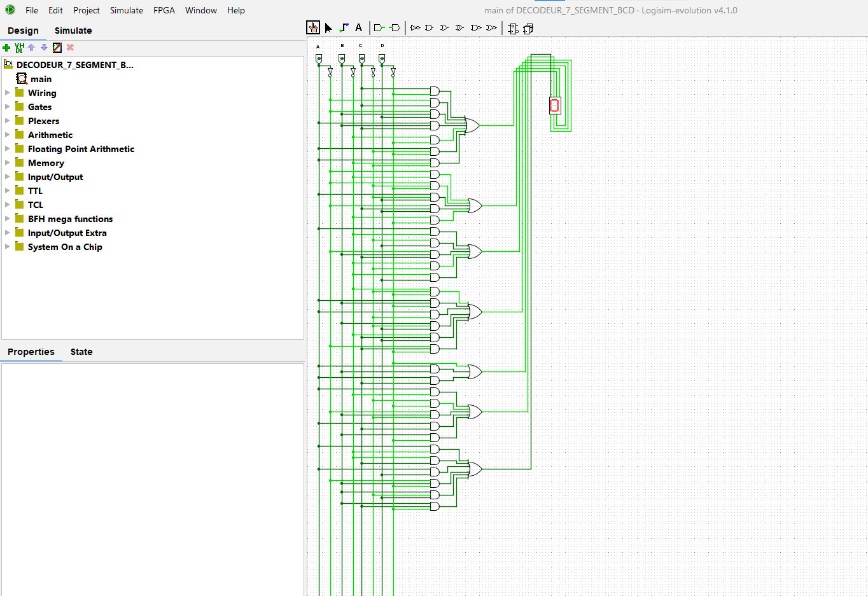
Task: Toggle input pin D
Action: pos(382,59)
